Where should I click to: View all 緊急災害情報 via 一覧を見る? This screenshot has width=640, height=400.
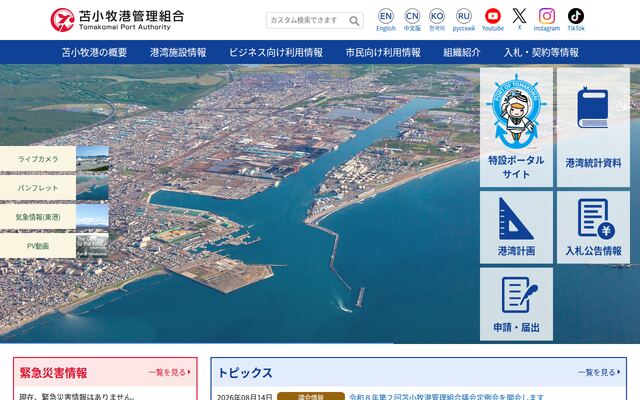point(169,372)
